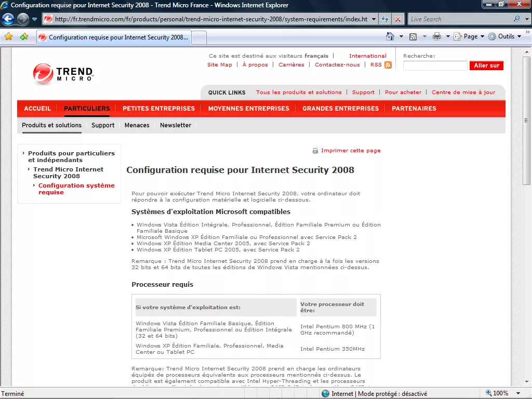Stop loading with the red X icon
This screenshot has height=399, width=532.
[397, 19]
